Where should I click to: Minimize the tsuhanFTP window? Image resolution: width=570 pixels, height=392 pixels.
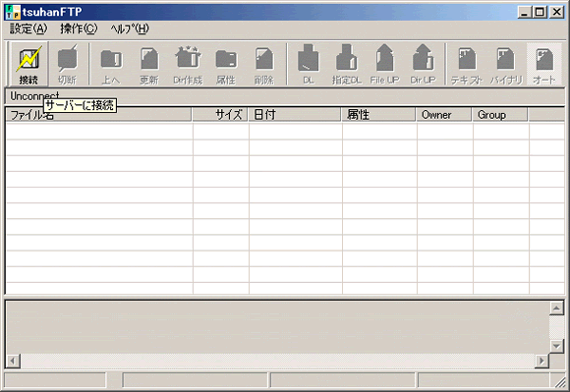tap(524, 13)
